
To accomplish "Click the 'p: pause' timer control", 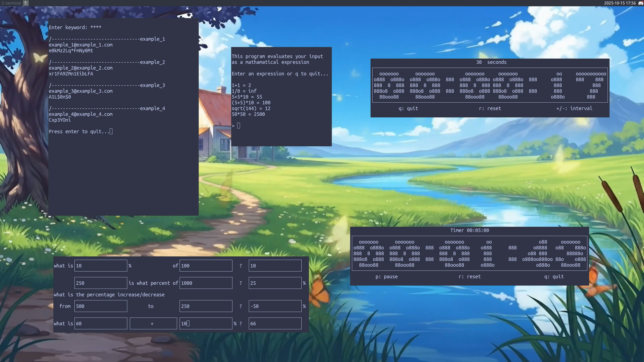I will [386, 277].
